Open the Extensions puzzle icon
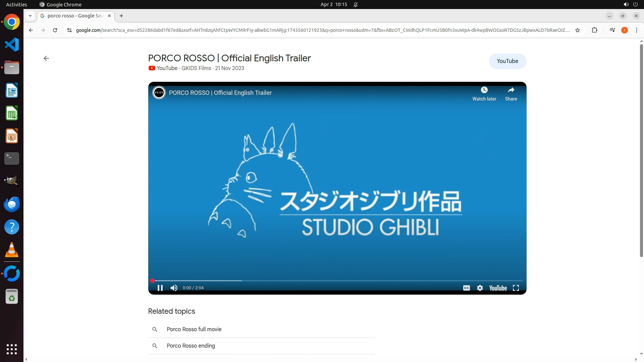Viewport: 644px width, 362px height. click(594, 30)
